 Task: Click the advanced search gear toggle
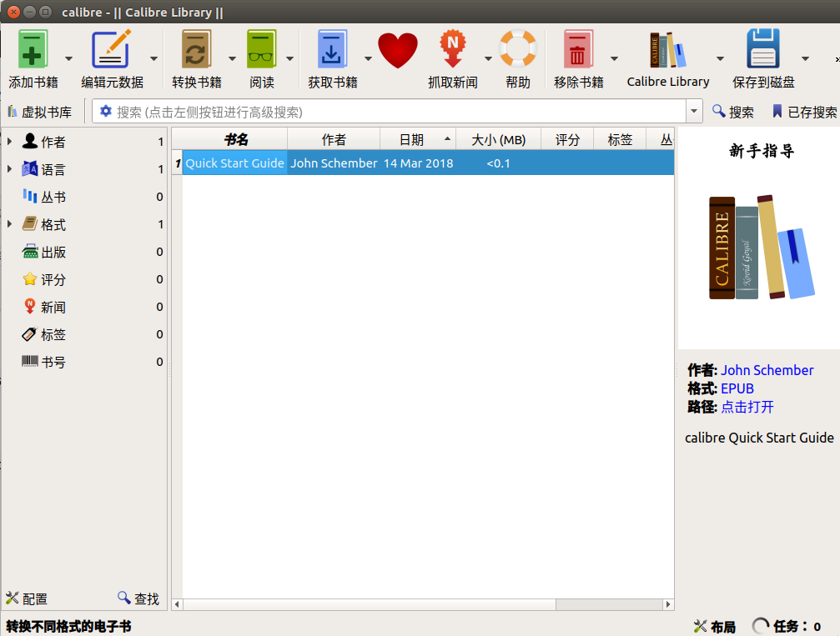point(105,111)
